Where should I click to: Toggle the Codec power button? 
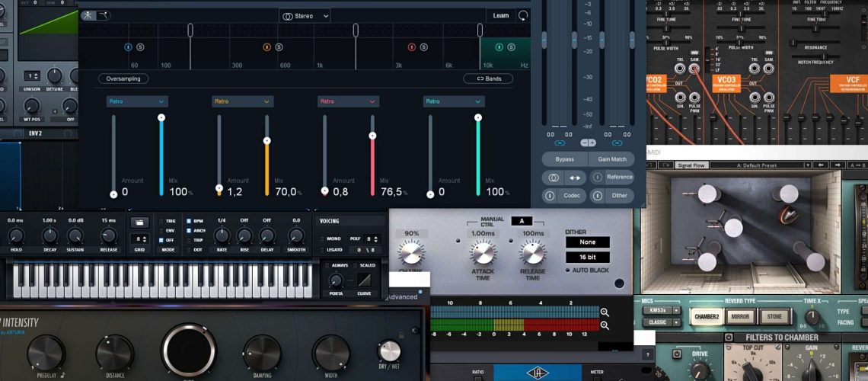(x=549, y=196)
